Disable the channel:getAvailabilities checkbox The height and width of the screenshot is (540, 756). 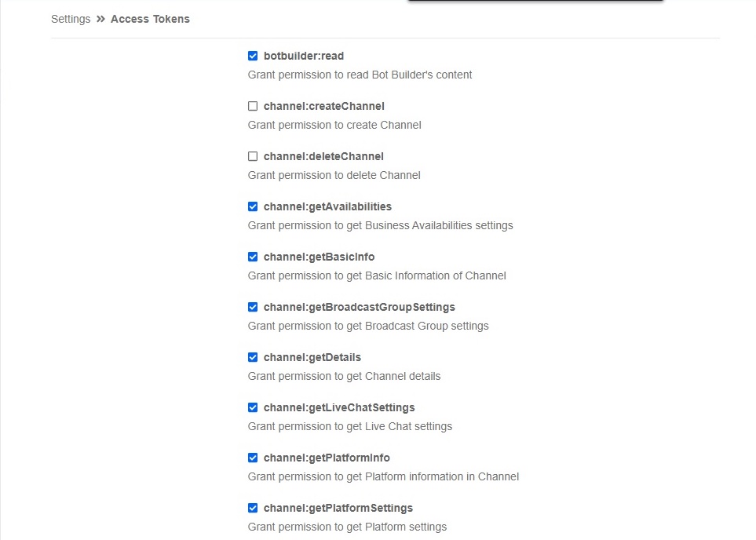[x=253, y=206]
